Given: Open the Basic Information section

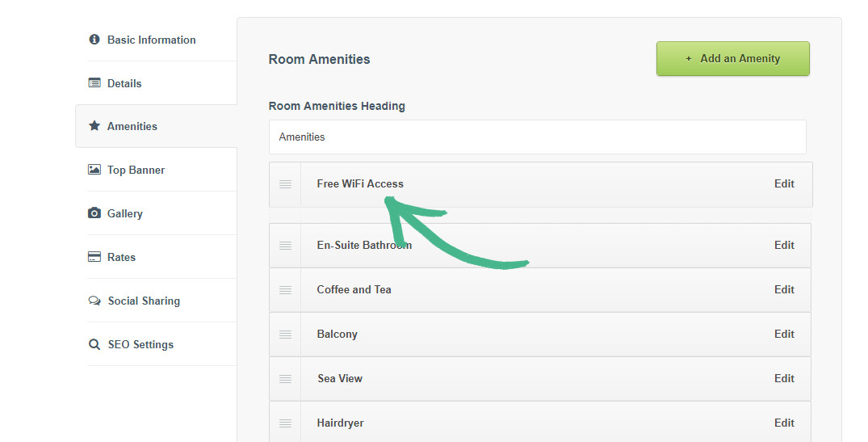Looking at the screenshot, I should click(151, 40).
